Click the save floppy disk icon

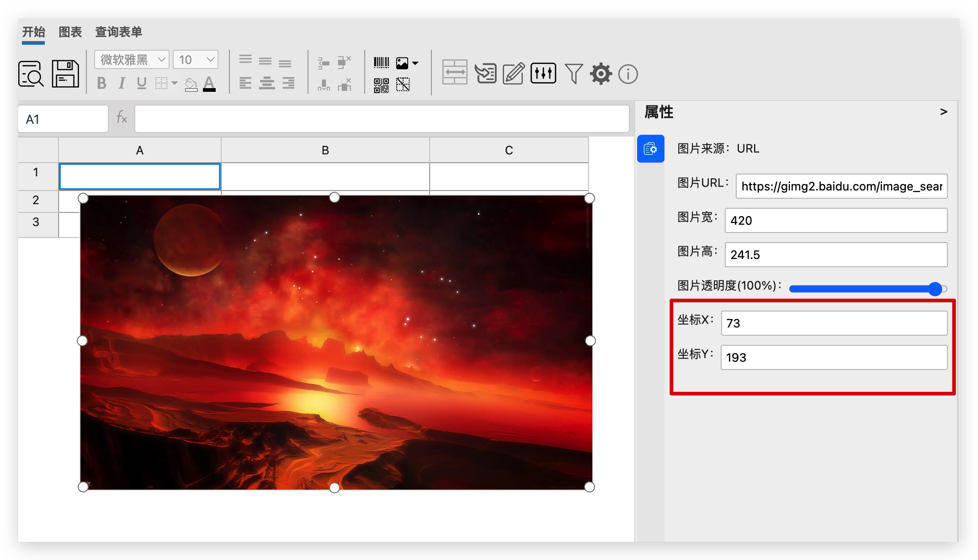pos(65,74)
